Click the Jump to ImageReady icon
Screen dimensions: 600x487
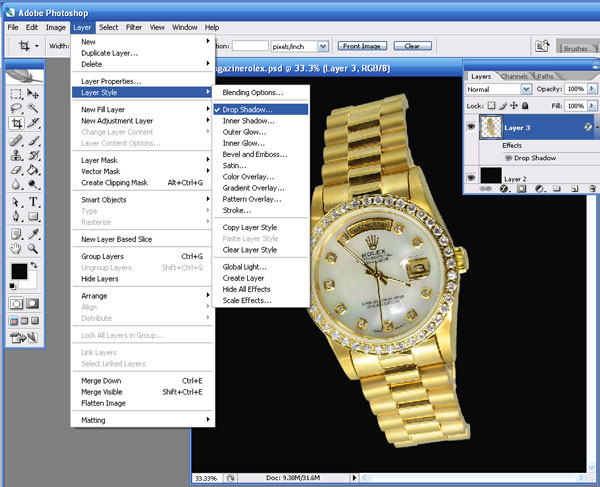click(x=24, y=337)
